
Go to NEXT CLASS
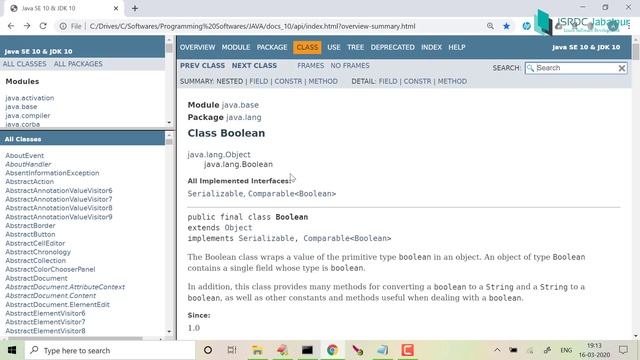pos(254,66)
